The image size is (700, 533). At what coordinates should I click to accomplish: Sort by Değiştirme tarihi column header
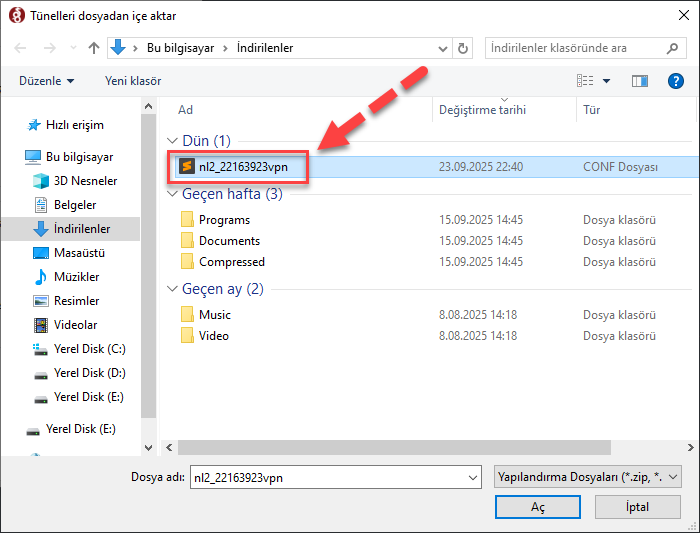[482, 110]
